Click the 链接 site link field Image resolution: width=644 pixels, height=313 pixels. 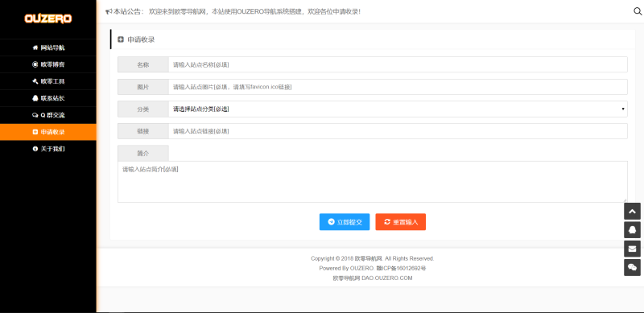coord(398,131)
